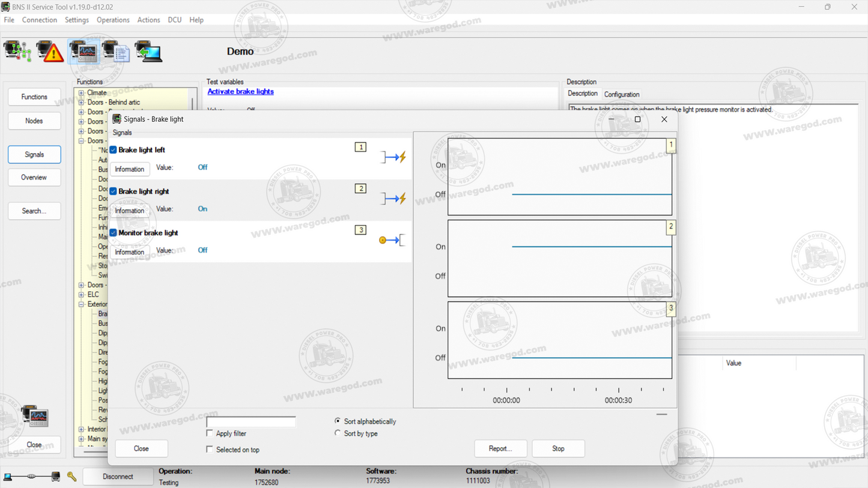Open the vehicle report list tool
This screenshot has height=488, width=868.
pyautogui.click(x=118, y=51)
